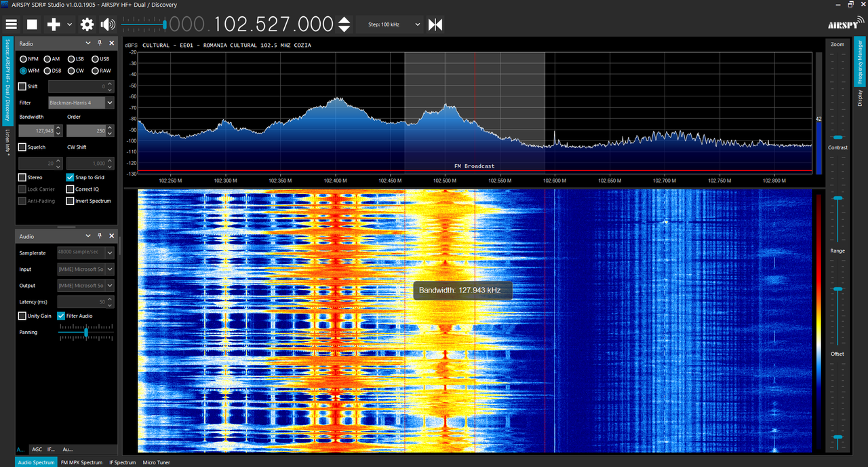Open the hamburger main menu
868x467 pixels.
pos(11,24)
